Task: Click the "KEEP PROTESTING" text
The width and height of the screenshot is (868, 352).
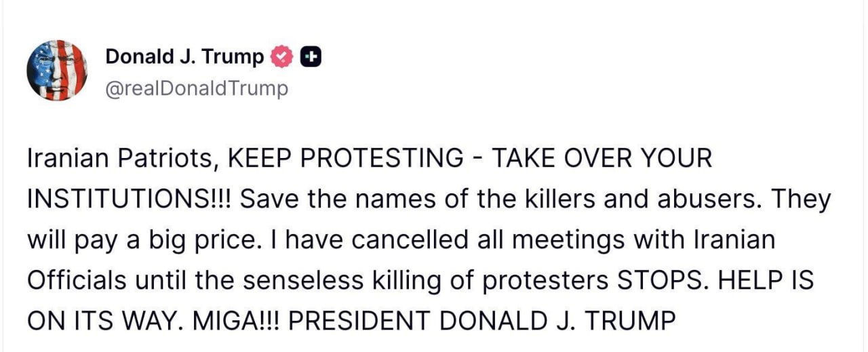Action: (346, 159)
